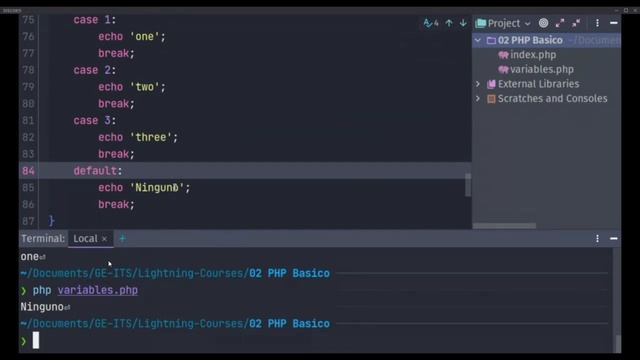Click the select opened file target icon
The image size is (640, 360).
point(543,23)
